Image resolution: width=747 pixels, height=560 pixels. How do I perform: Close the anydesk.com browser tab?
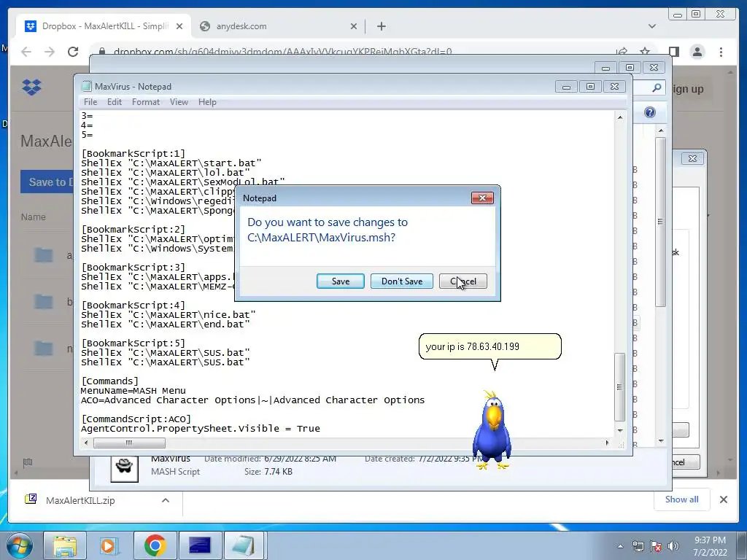coord(354,26)
